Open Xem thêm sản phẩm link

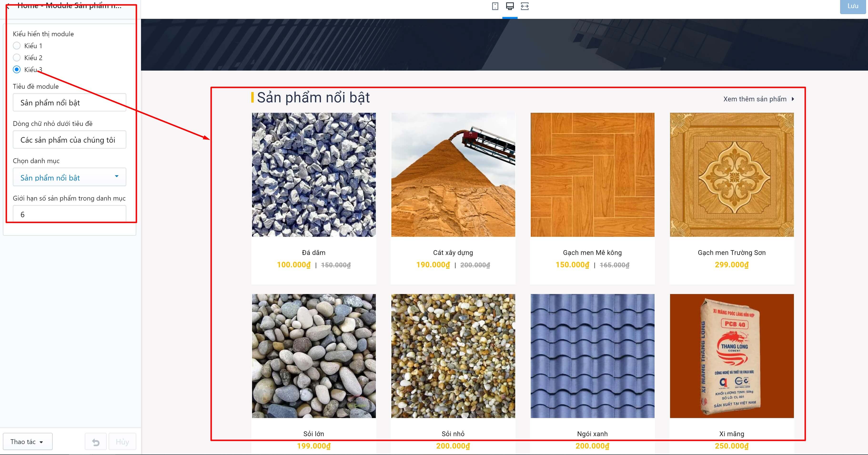click(x=755, y=99)
